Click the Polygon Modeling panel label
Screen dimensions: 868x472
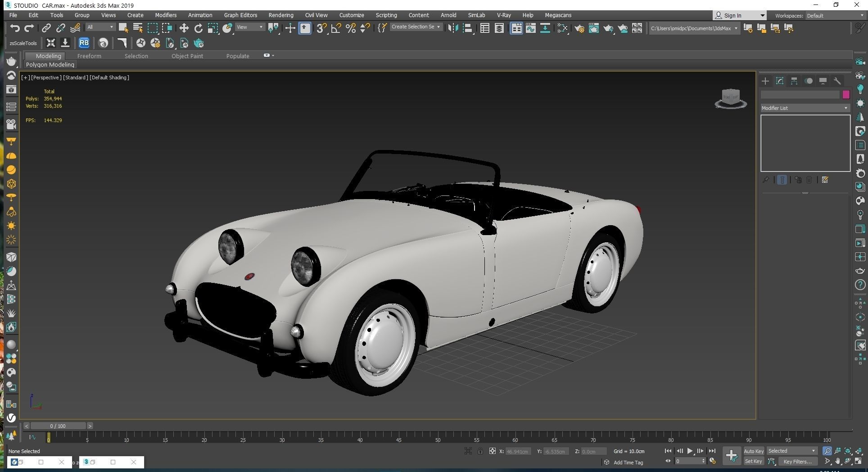50,65
